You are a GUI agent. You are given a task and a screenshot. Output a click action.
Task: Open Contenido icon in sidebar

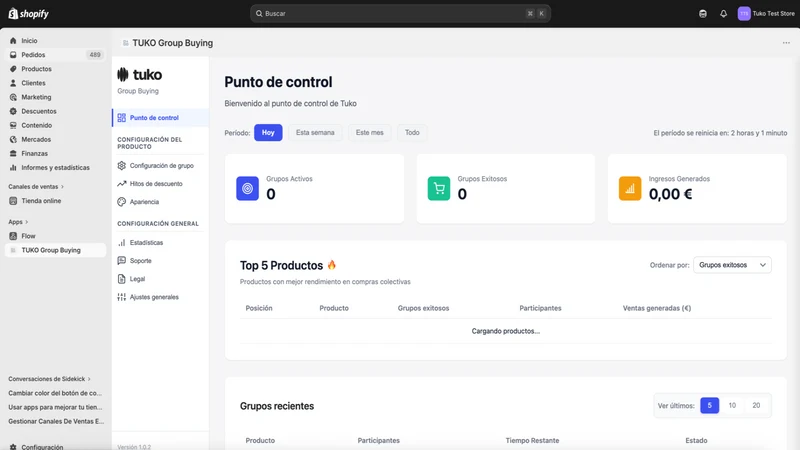point(13,126)
